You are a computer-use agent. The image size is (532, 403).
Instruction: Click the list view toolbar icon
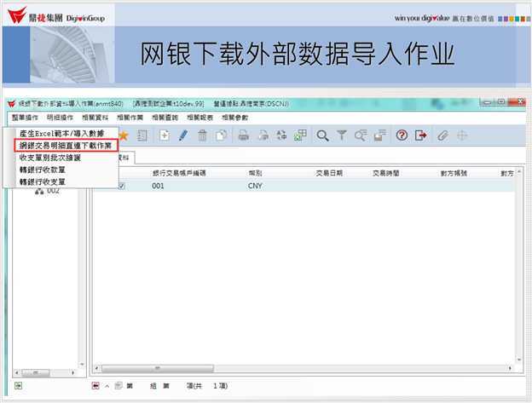(142, 136)
